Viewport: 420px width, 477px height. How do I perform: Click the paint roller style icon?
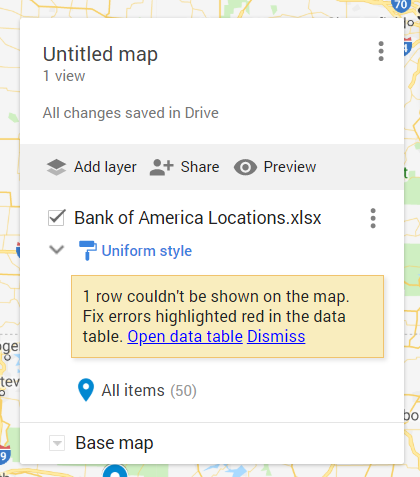[x=88, y=250]
